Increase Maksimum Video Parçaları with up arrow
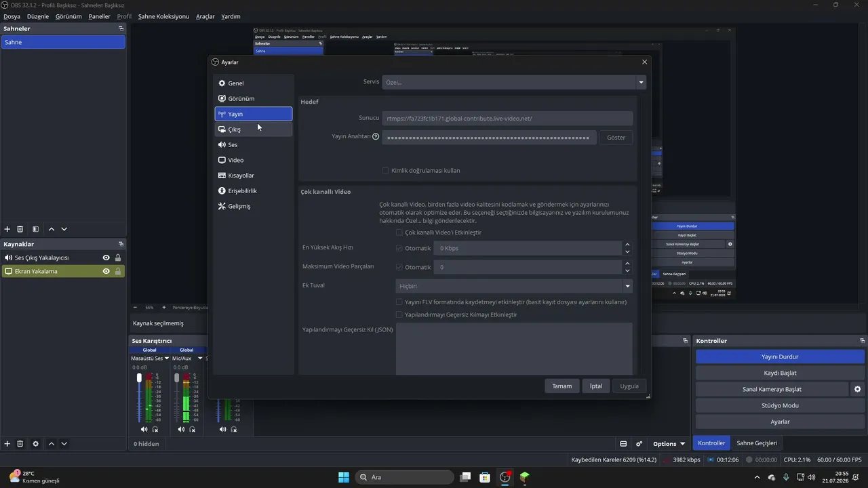Image resolution: width=868 pixels, height=488 pixels. click(x=627, y=264)
